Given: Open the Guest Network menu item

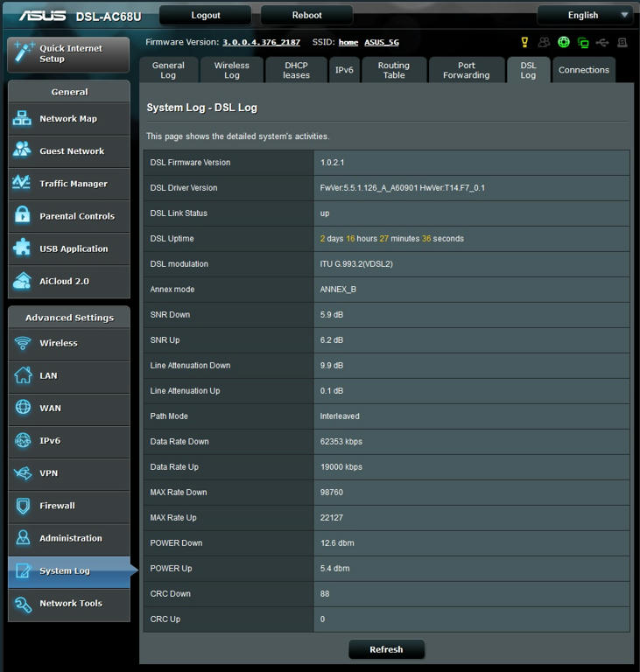Looking at the screenshot, I should coord(69,150).
